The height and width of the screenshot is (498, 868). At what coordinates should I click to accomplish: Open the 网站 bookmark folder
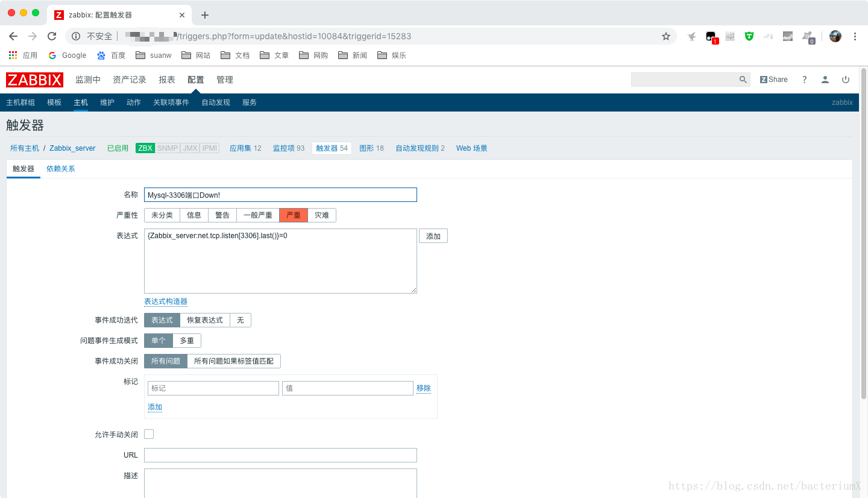(x=197, y=55)
